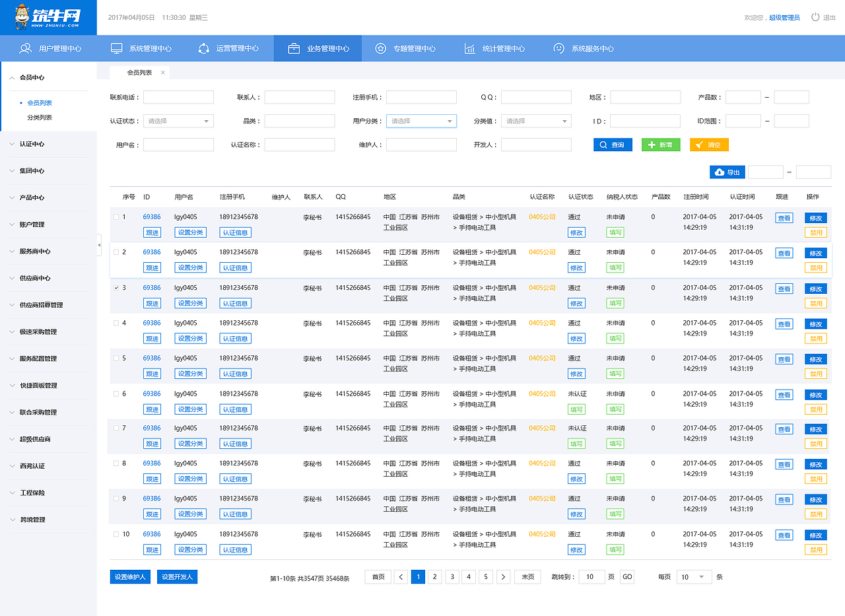Select 会员列表 in the sidebar
The width and height of the screenshot is (845, 616).
tap(40, 103)
